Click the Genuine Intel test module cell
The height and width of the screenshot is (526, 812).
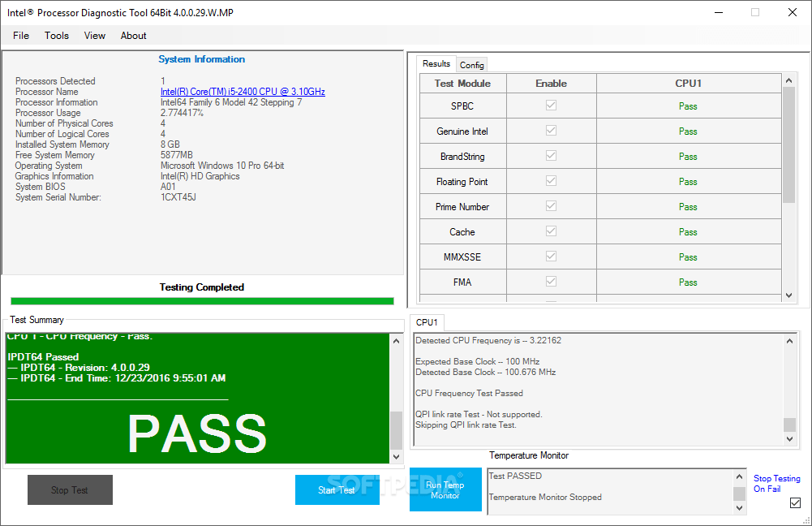tap(462, 131)
